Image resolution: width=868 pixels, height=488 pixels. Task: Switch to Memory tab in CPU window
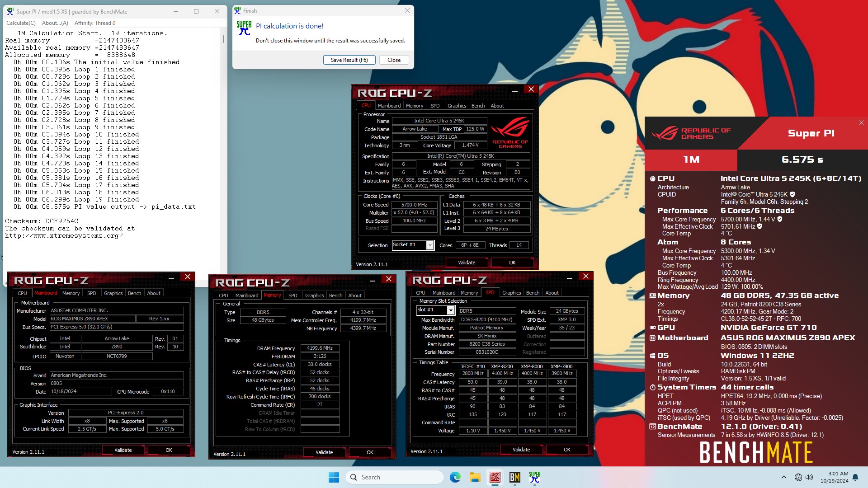(x=415, y=106)
